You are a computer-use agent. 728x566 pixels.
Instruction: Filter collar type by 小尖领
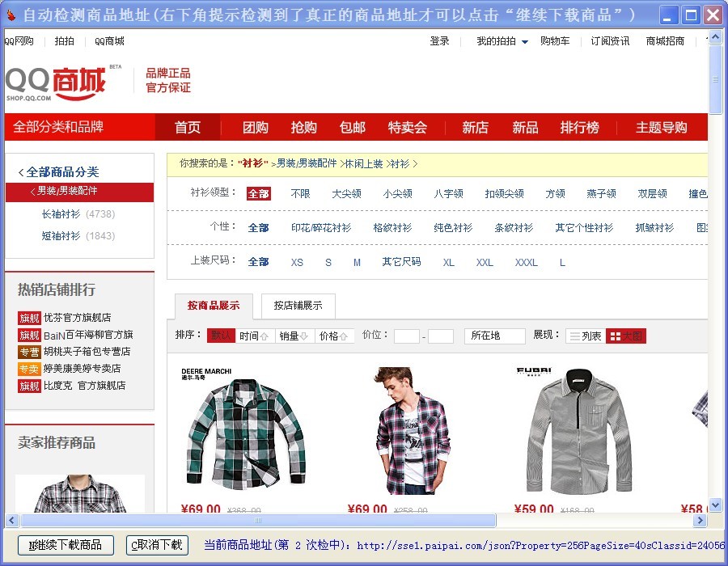click(x=397, y=193)
